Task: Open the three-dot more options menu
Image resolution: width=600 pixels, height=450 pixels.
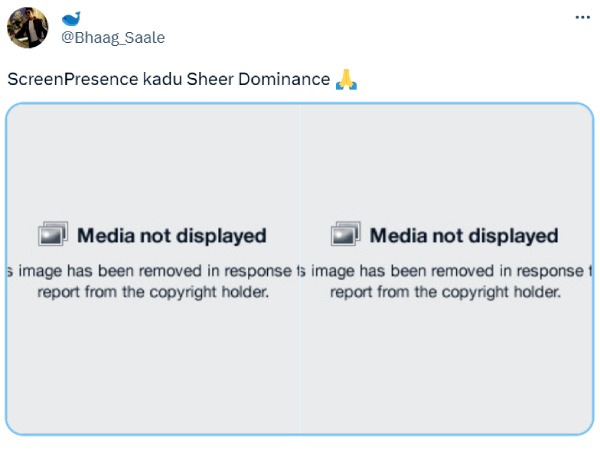Action: [582, 18]
